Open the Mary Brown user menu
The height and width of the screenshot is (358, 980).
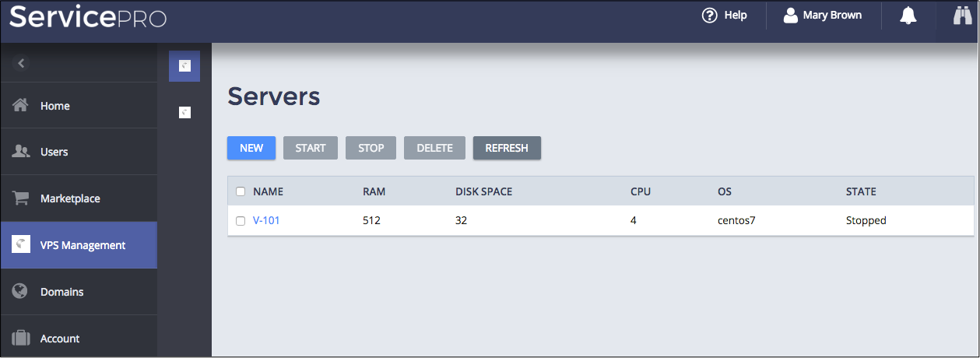pyautogui.click(x=823, y=16)
